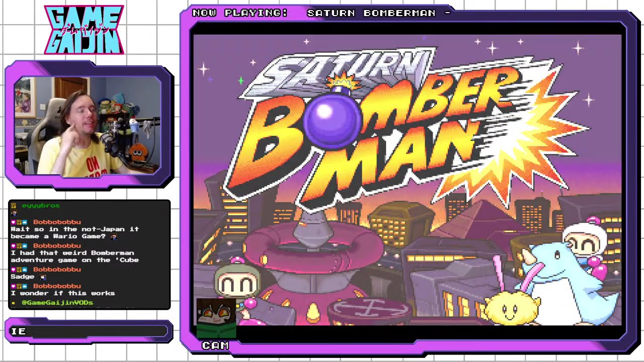Click the blue crown badge above 'I wonder if this works'
The image size is (644, 362).
26,286
